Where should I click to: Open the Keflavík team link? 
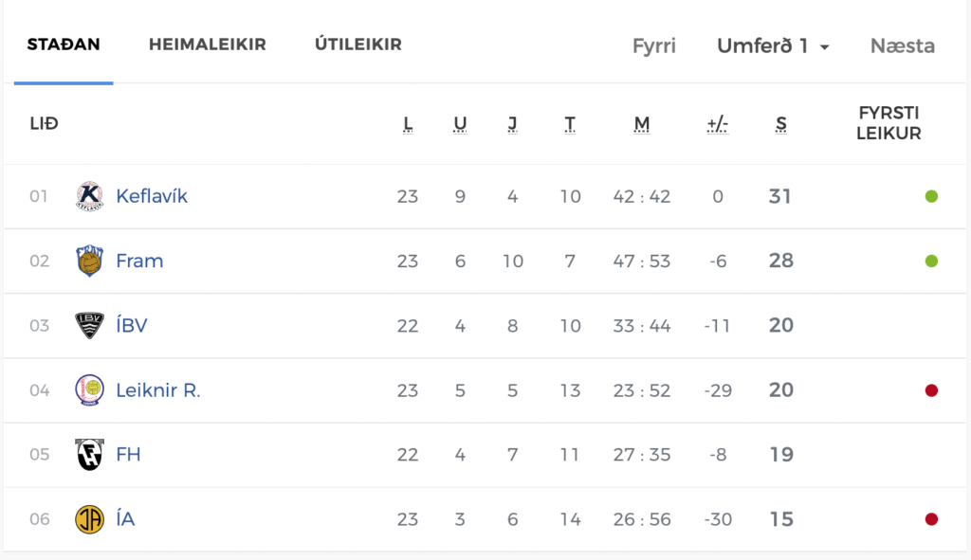tap(152, 196)
